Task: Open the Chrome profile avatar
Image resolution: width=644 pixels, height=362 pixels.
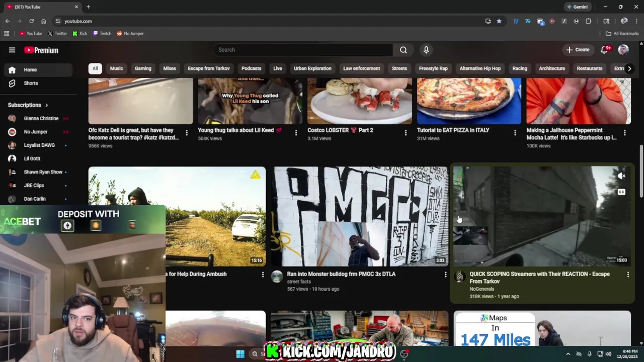Action: [x=624, y=21]
